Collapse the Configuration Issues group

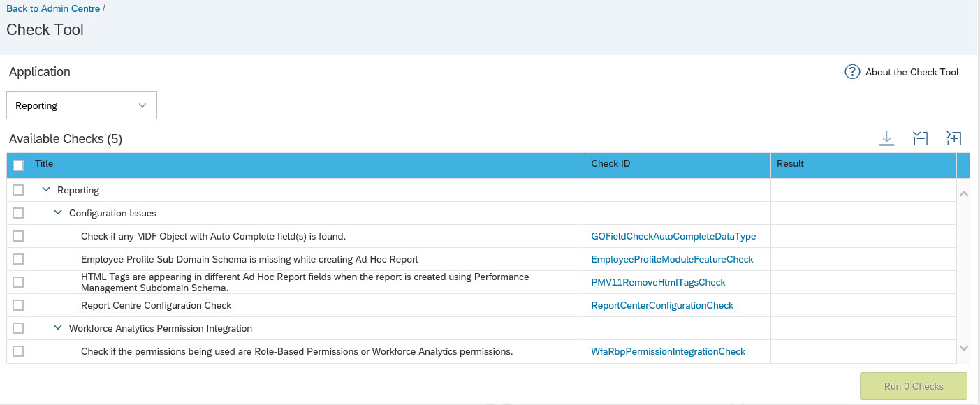59,212
